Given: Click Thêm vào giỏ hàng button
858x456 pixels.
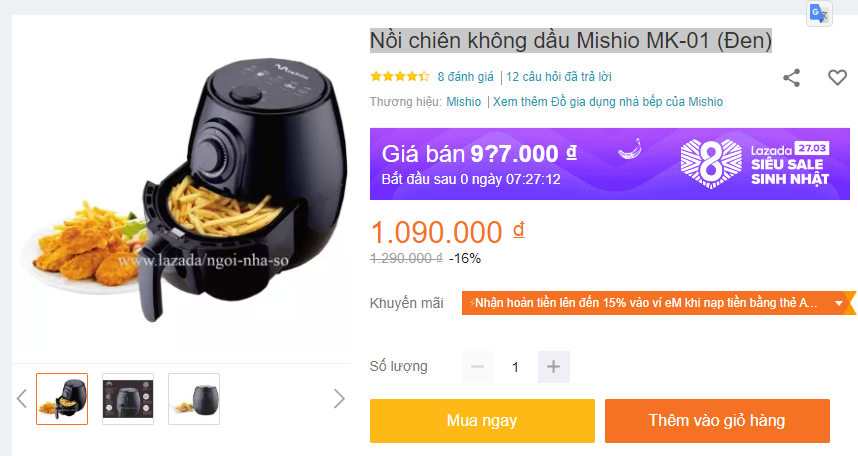Looking at the screenshot, I should [717, 420].
